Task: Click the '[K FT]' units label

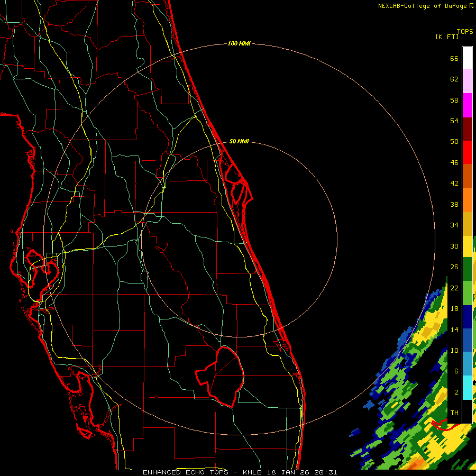Action: pos(447,36)
